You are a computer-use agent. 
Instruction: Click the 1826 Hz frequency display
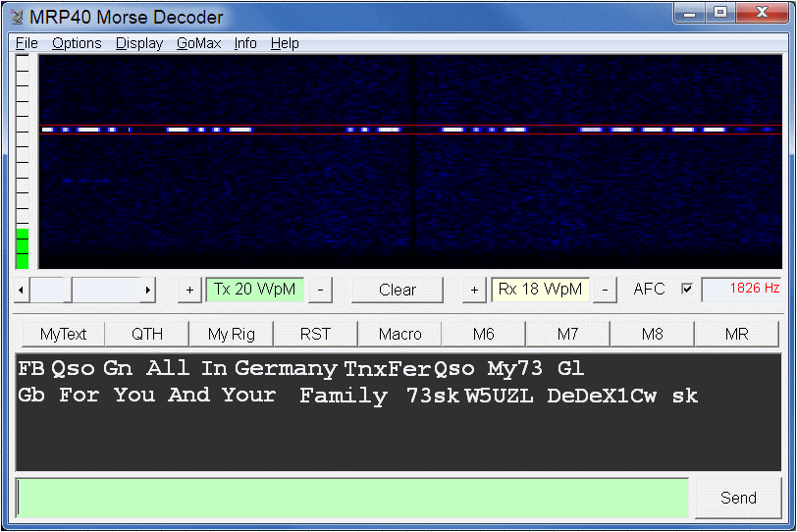[742, 290]
